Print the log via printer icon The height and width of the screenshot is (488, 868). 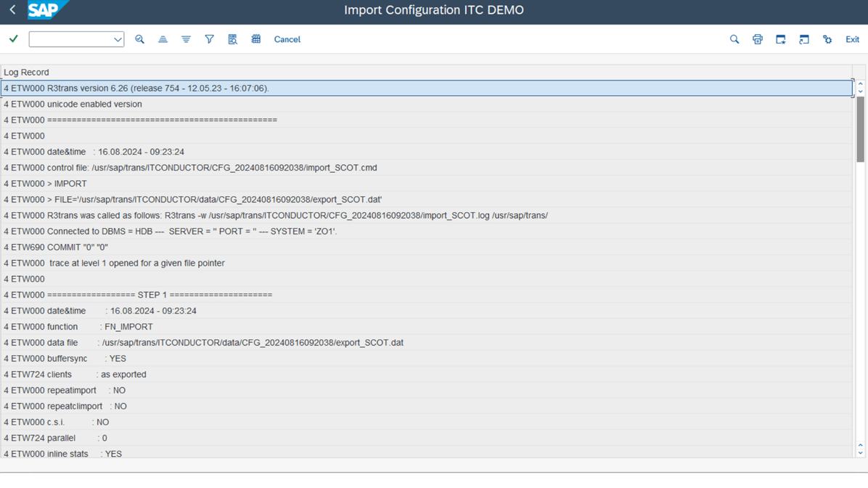click(757, 39)
